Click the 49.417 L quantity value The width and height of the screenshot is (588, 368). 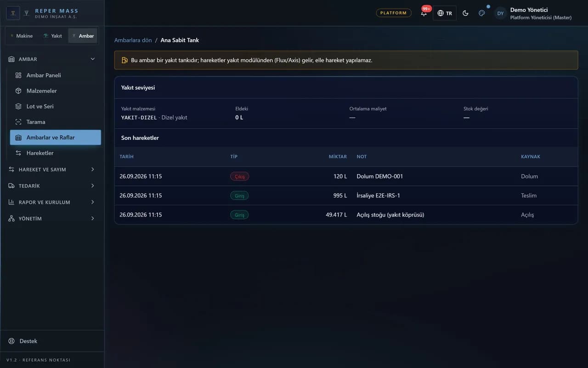(336, 215)
